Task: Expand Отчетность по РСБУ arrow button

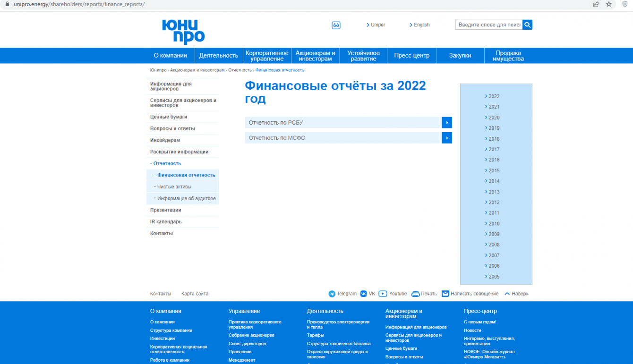Action: pos(447,123)
